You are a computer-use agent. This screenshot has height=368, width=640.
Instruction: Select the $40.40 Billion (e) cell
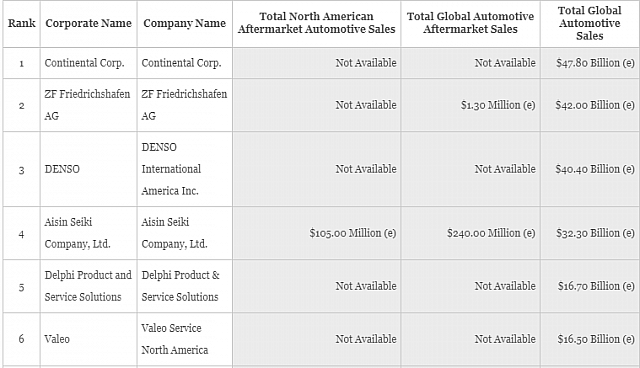tap(589, 169)
